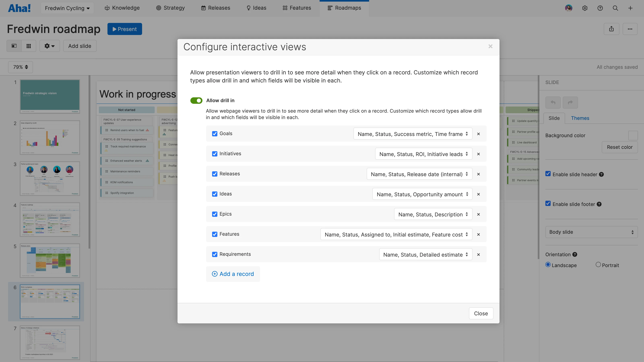Switch to the Themes tab

pyautogui.click(x=580, y=118)
